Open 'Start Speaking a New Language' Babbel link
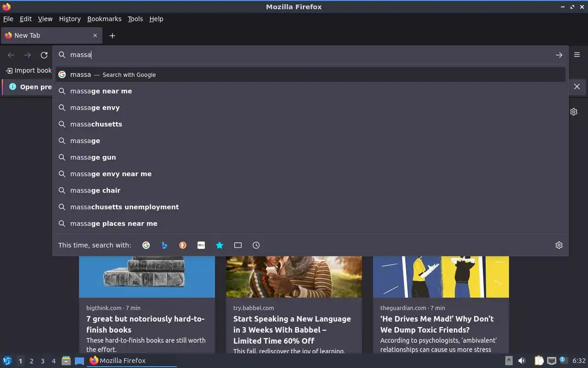 [x=292, y=330]
